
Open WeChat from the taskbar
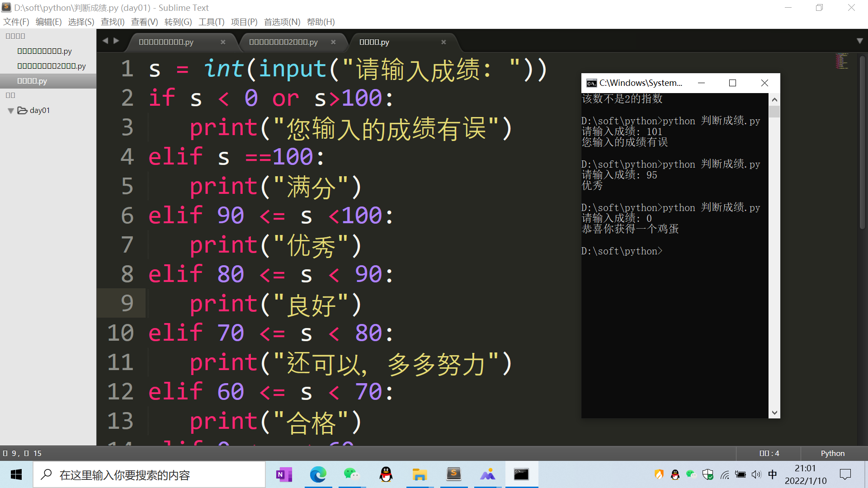point(352,474)
